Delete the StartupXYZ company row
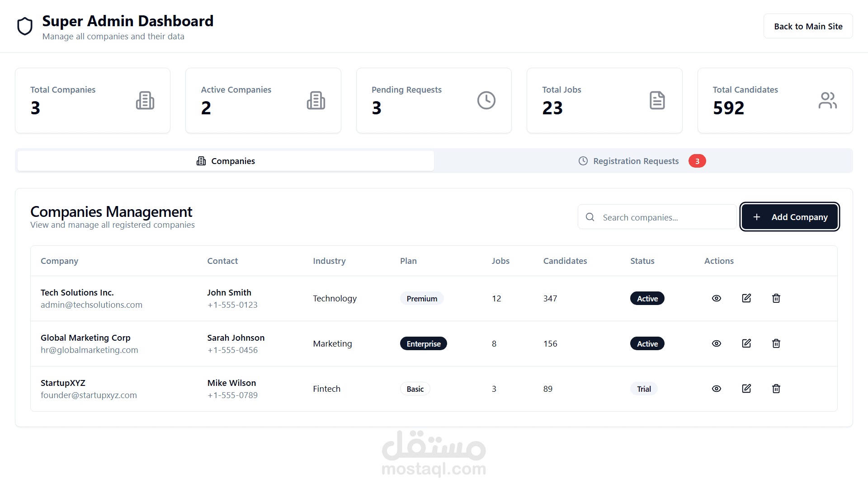Image resolution: width=868 pixels, height=488 pixels. pyautogui.click(x=776, y=389)
